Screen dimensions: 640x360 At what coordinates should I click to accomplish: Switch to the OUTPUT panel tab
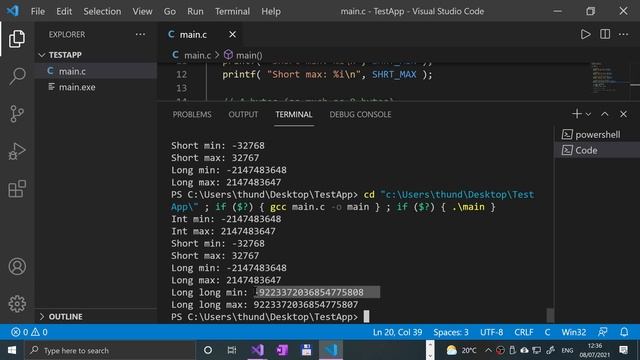243,114
